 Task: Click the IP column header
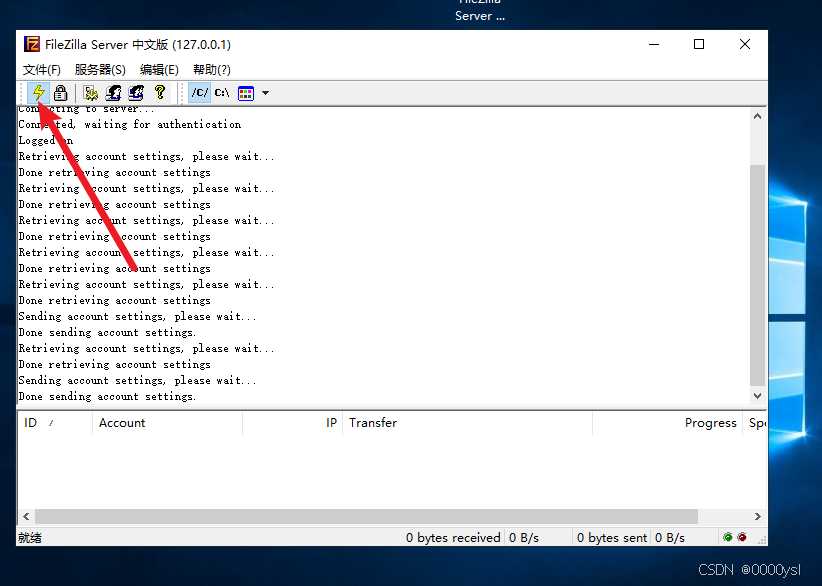292,423
